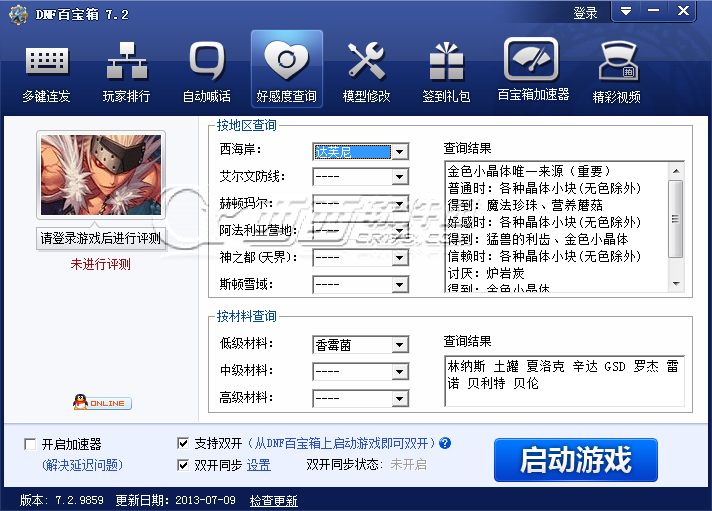Click the QQ ONLINE penguin badge
The width and height of the screenshot is (712, 511).
pos(102,402)
